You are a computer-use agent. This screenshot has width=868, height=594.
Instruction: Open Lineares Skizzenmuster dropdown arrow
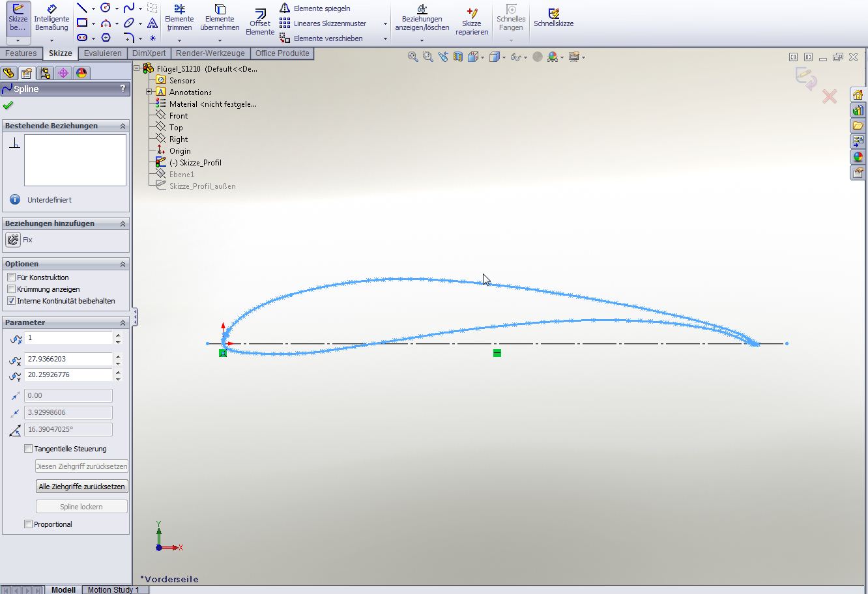385,24
